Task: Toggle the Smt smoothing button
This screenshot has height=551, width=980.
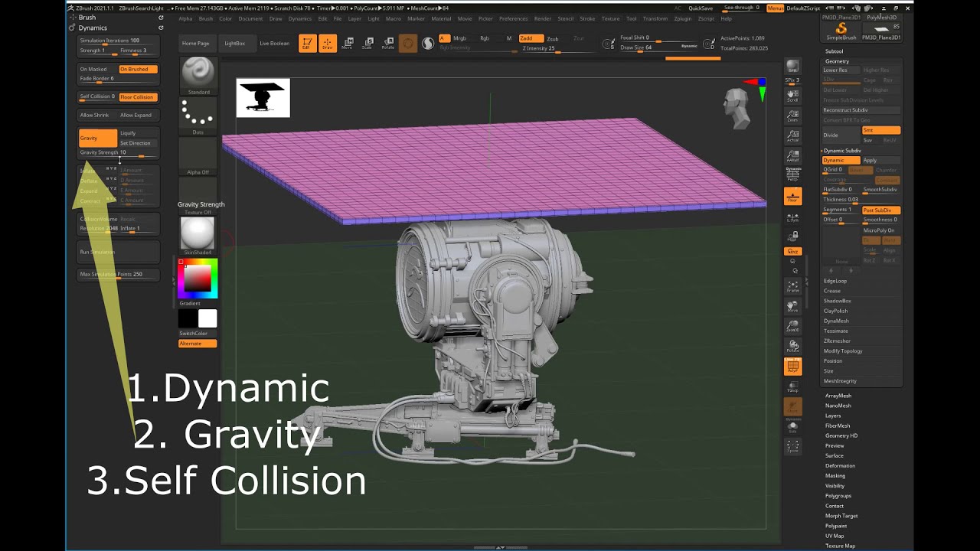Action: [x=881, y=131]
